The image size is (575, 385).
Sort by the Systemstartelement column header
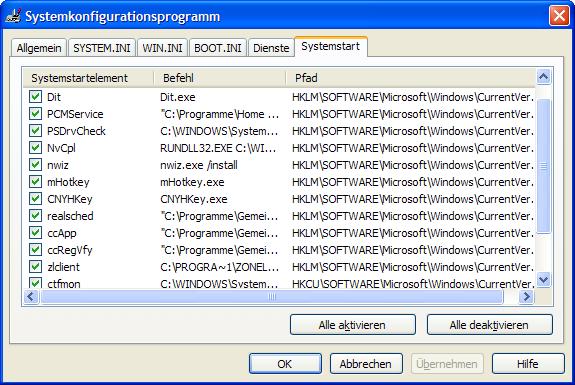coord(88,78)
